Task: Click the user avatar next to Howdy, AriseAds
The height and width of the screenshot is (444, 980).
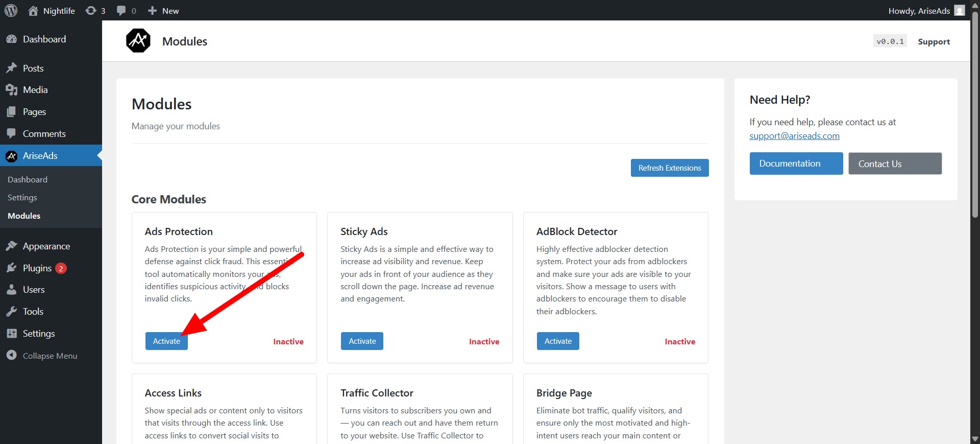Action: click(960, 10)
